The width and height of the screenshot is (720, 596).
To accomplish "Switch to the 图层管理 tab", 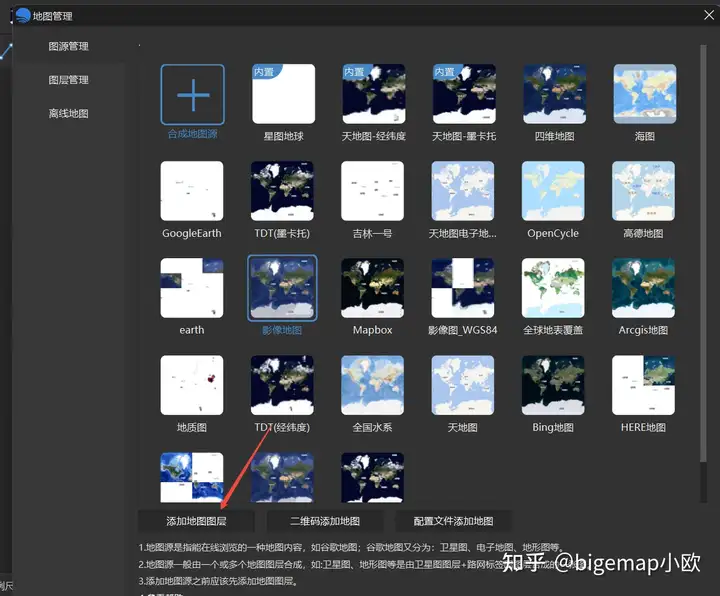I will point(68,80).
